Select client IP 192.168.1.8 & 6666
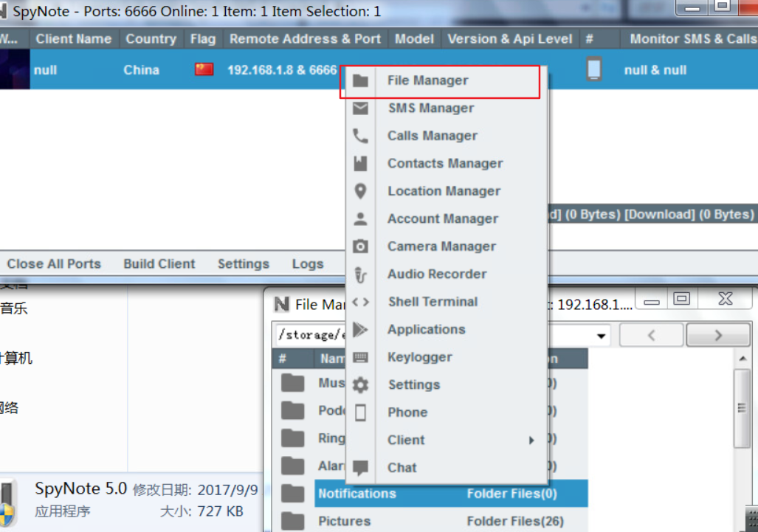 tap(282, 70)
